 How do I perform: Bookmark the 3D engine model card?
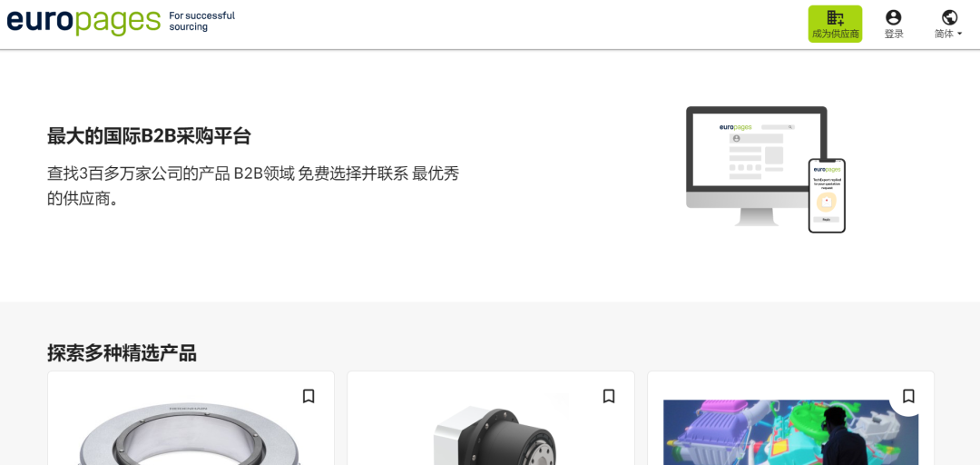coord(908,396)
